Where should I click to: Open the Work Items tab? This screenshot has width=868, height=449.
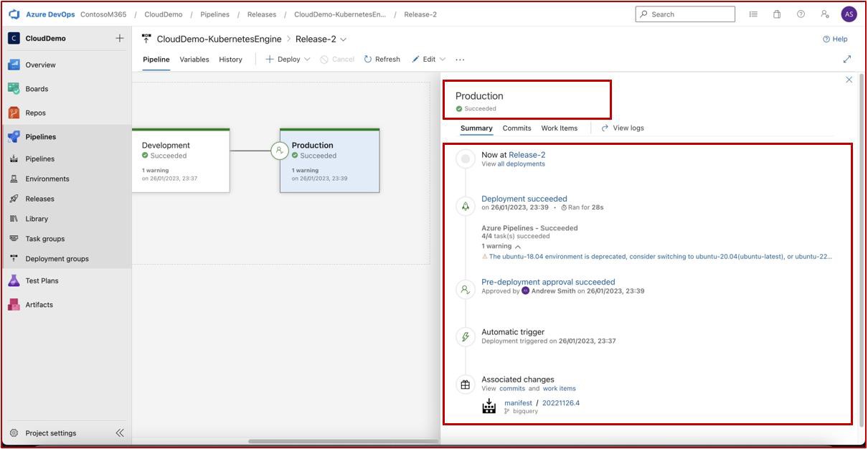pos(559,128)
